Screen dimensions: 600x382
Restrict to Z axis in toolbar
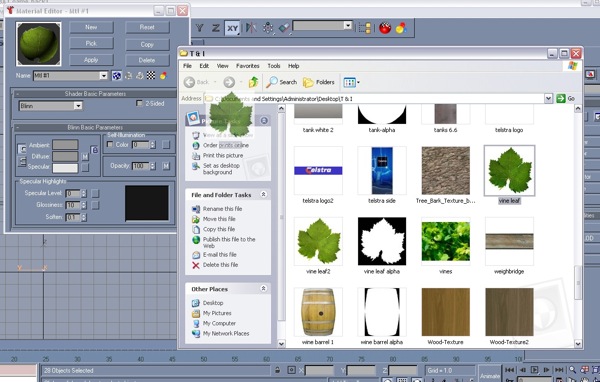pyautogui.click(x=215, y=28)
